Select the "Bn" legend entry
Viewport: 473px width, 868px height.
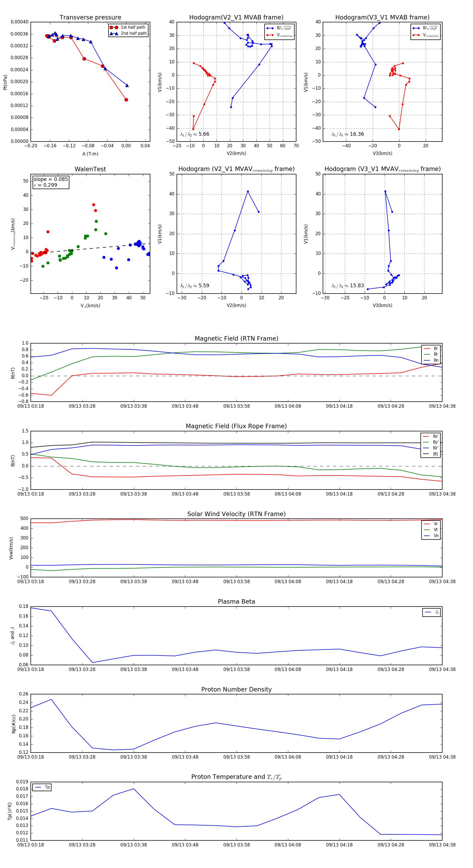click(x=431, y=360)
